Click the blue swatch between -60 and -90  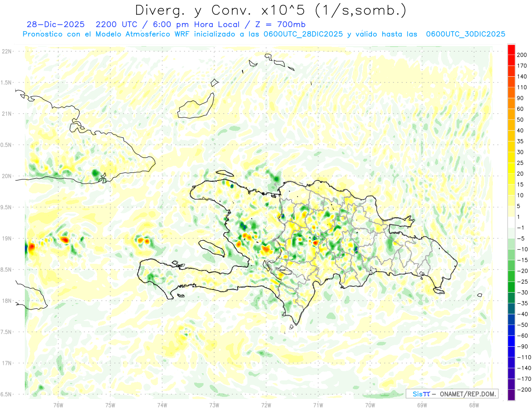pos(511,341)
